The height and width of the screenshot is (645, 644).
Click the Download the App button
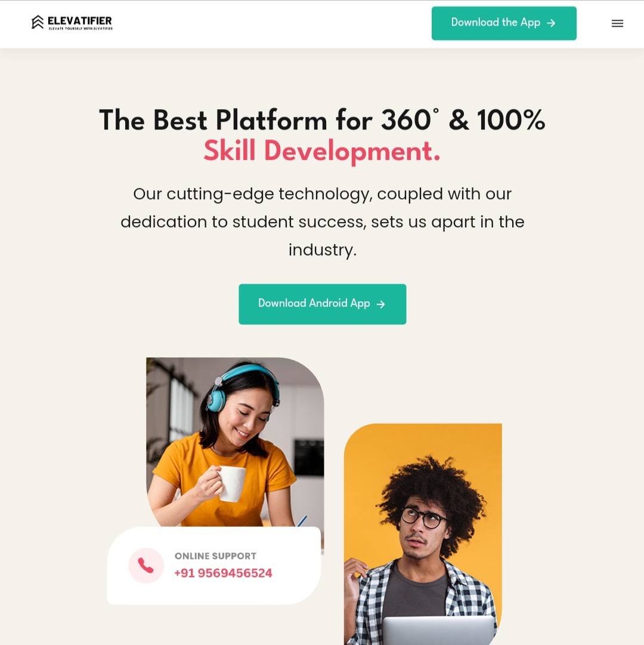[504, 23]
